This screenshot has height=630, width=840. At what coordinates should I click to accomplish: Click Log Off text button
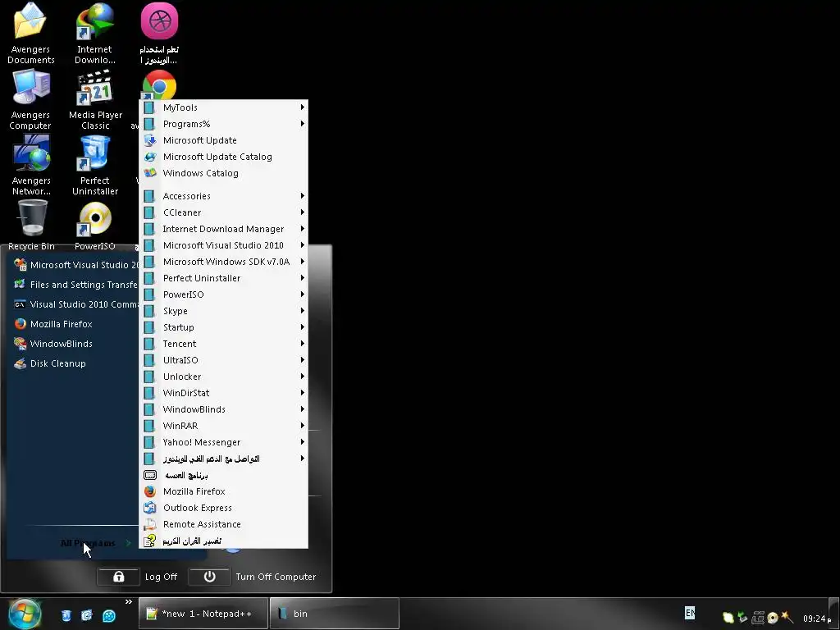[161, 577]
